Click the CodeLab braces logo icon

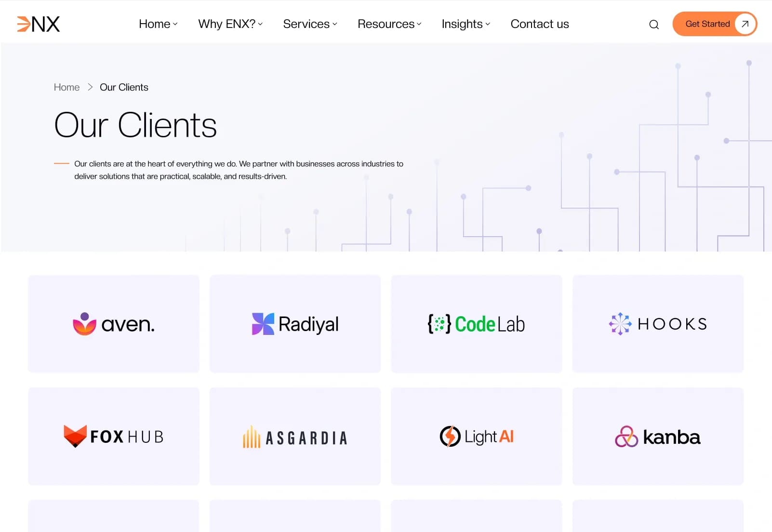(439, 324)
